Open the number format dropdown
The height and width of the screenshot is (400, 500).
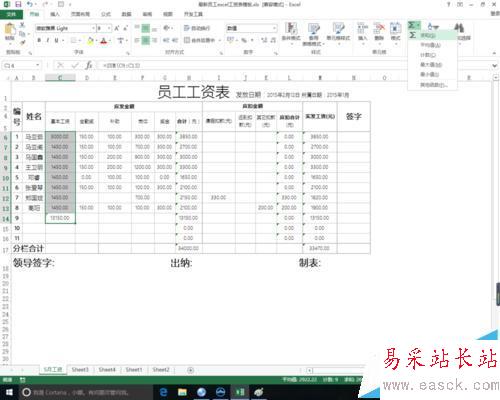click(x=275, y=28)
